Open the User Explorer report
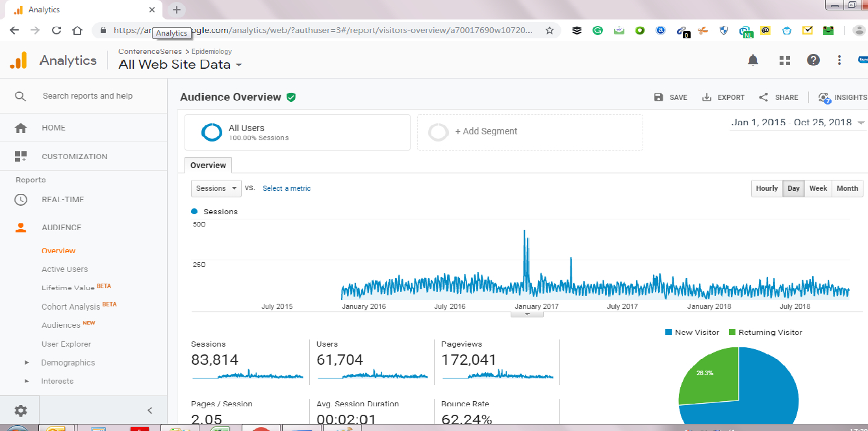This screenshot has height=431, width=868. [66, 344]
